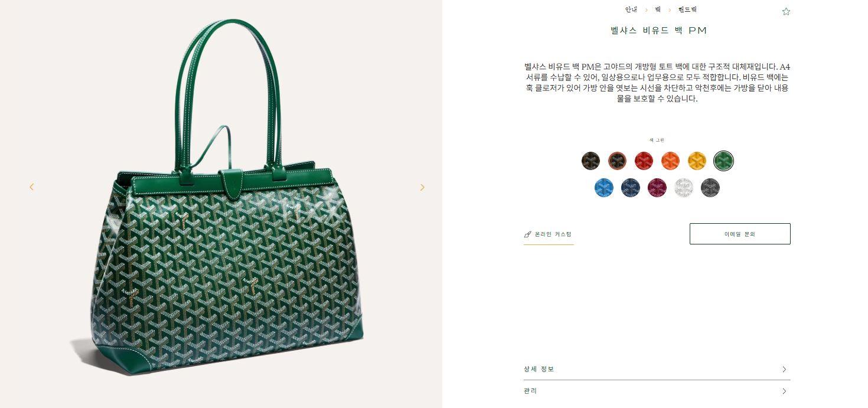
Task: Expand the 상세 정보 section
Action: tap(657, 369)
